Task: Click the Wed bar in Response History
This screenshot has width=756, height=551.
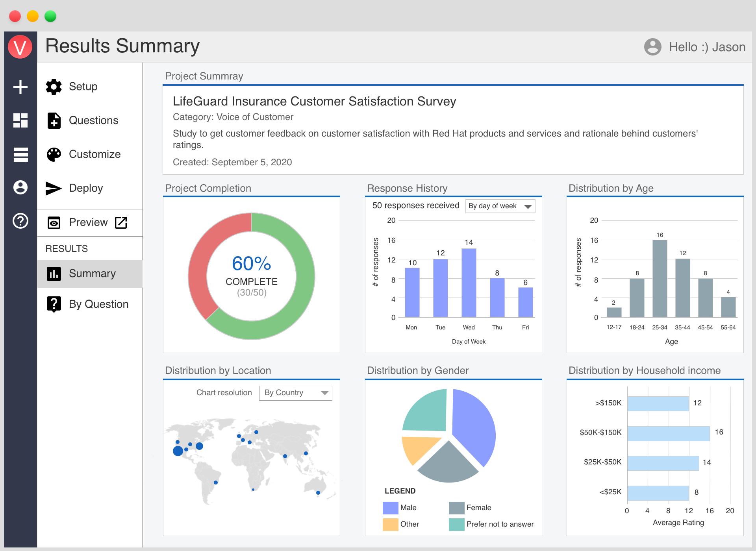Action: [x=469, y=283]
